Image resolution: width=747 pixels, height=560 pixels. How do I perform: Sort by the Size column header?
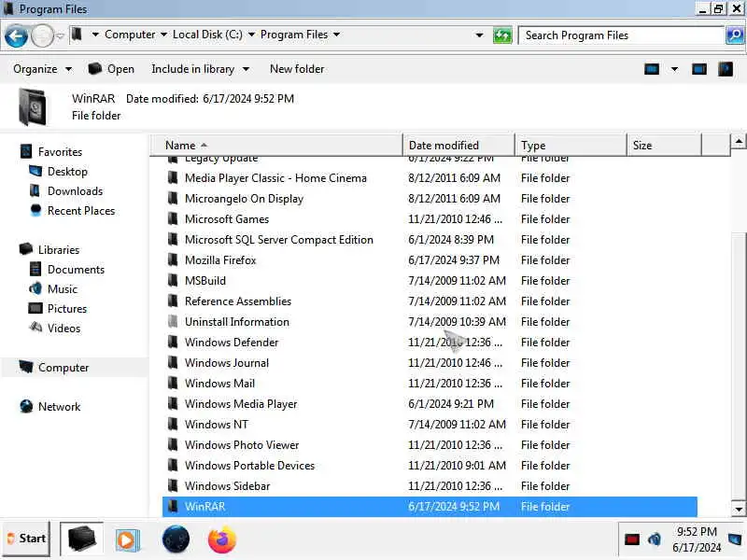[664, 146]
